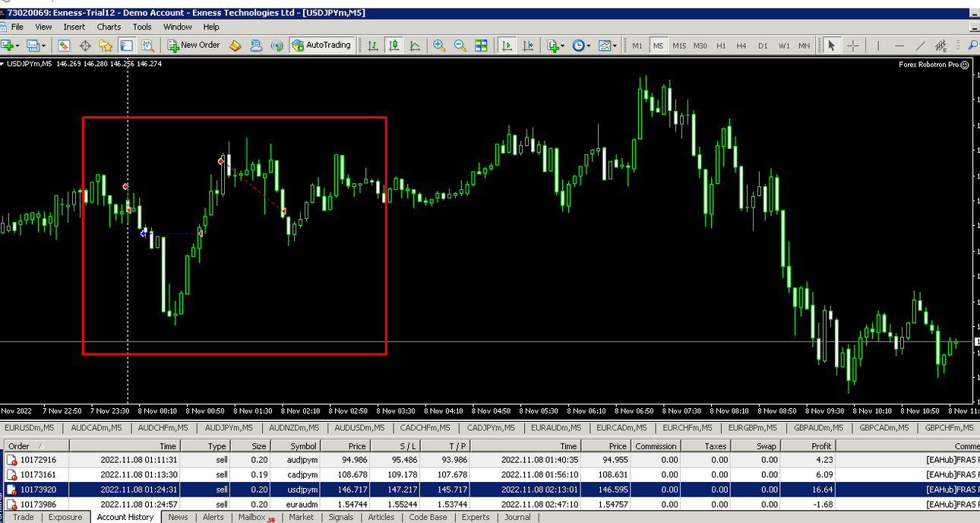
Task: Launch MetaEditor with the yellow book icon
Action: pyautogui.click(x=236, y=46)
